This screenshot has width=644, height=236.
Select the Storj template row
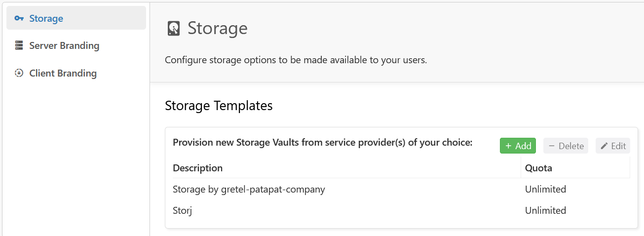401,210
